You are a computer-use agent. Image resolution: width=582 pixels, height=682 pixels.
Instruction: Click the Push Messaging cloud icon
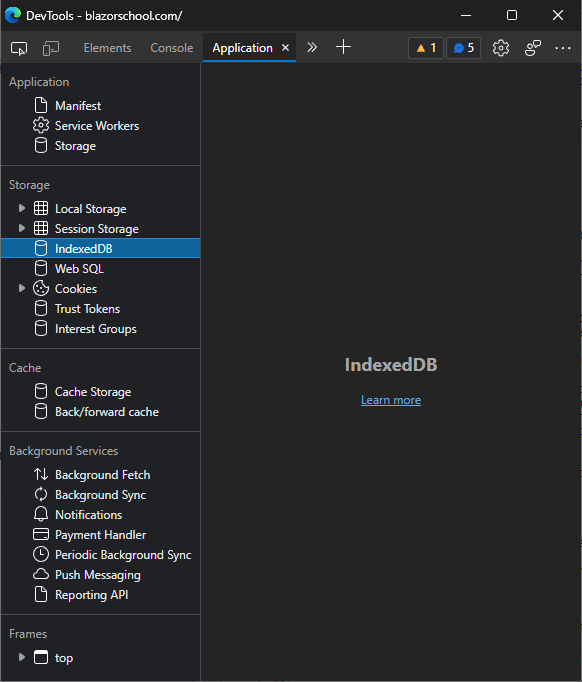coord(41,575)
